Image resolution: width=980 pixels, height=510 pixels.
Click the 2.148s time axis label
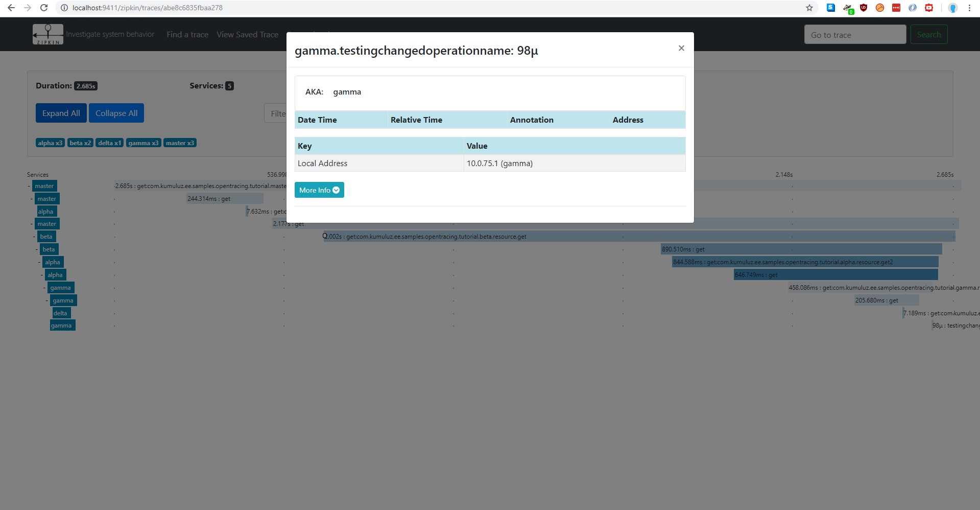(784, 175)
